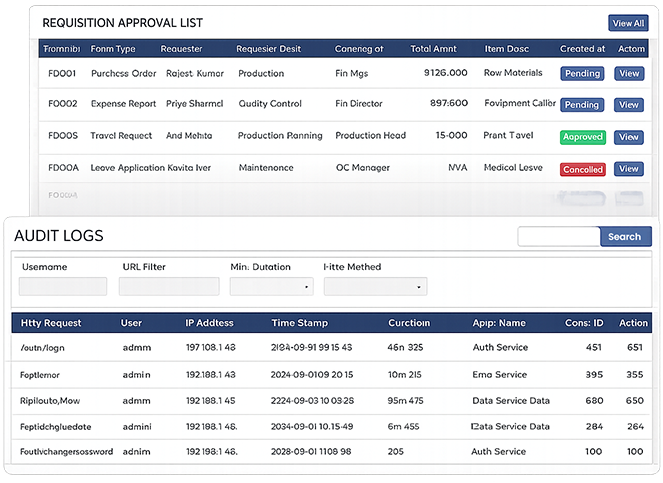Open View for Expense Report row

628,105
